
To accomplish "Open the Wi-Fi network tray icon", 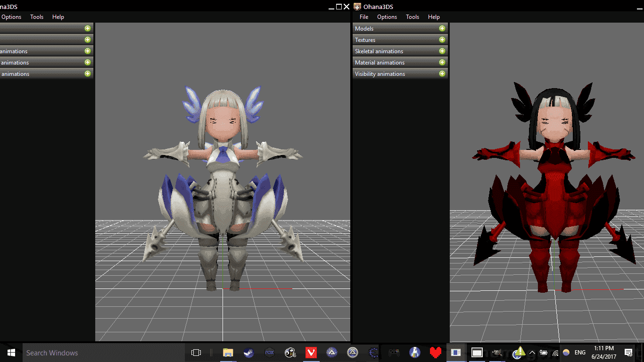I will (x=555, y=353).
